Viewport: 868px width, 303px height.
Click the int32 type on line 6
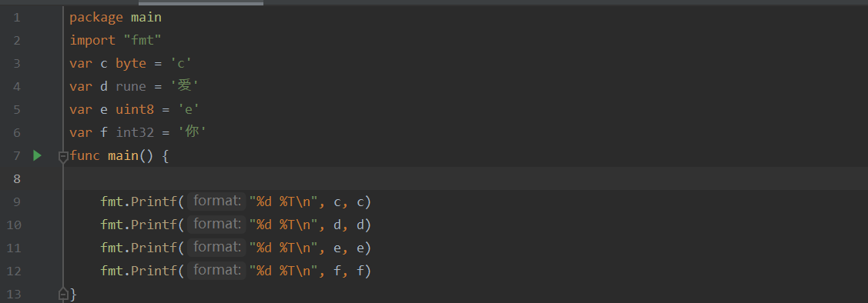click(x=135, y=133)
